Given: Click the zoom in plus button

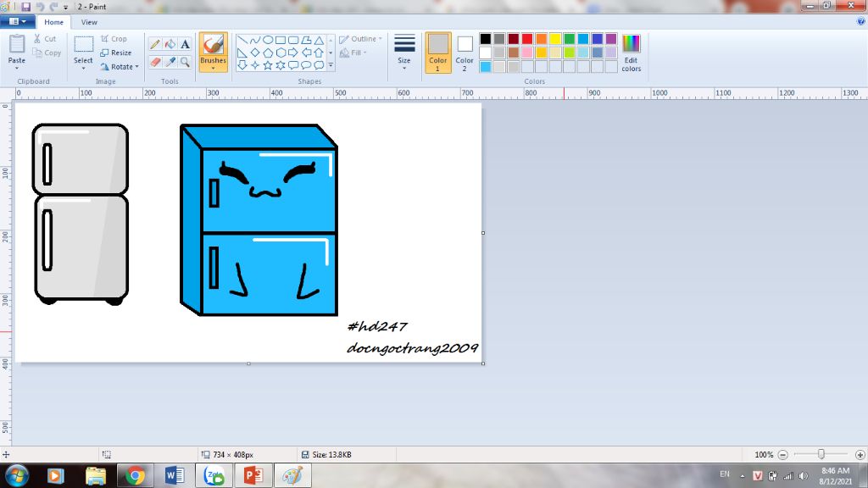Looking at the screenshot, I should tap(860, 455).
